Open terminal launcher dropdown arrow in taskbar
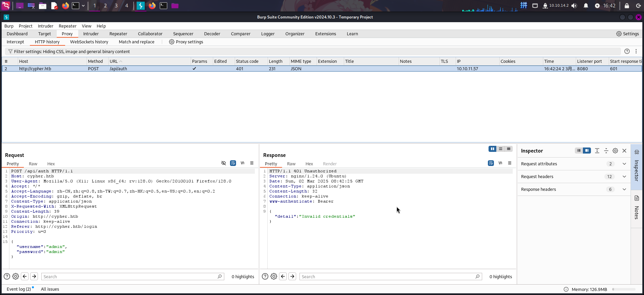 click(x=83, y=6)
